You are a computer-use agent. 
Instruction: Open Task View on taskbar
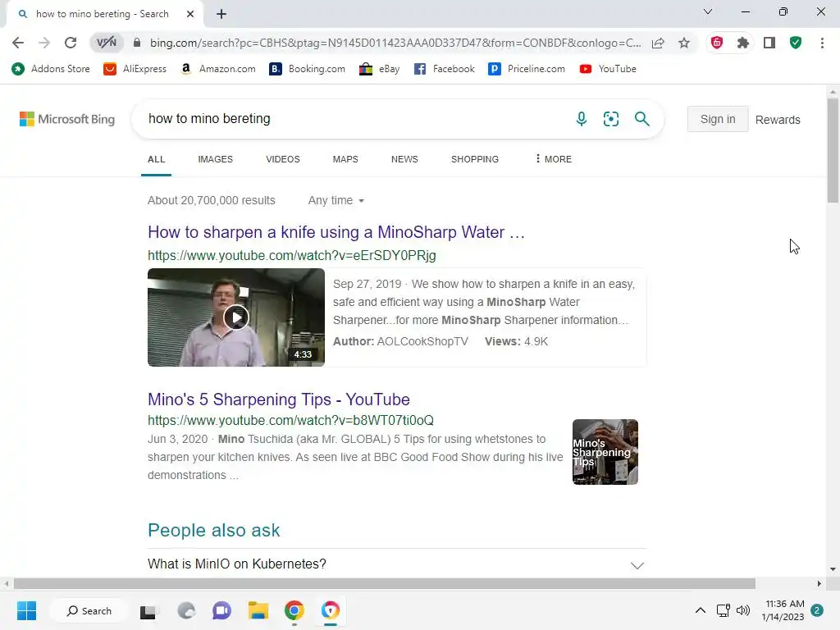click(148, 610)
